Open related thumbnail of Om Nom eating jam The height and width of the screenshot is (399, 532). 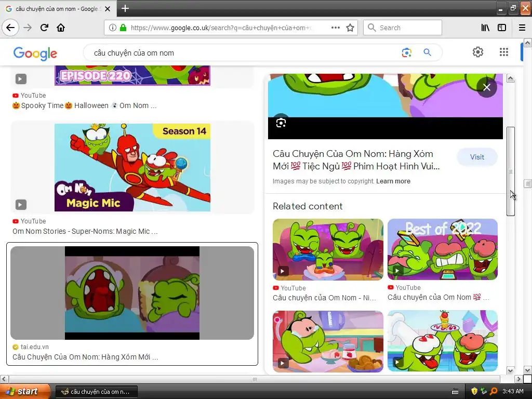coord(328,341)
